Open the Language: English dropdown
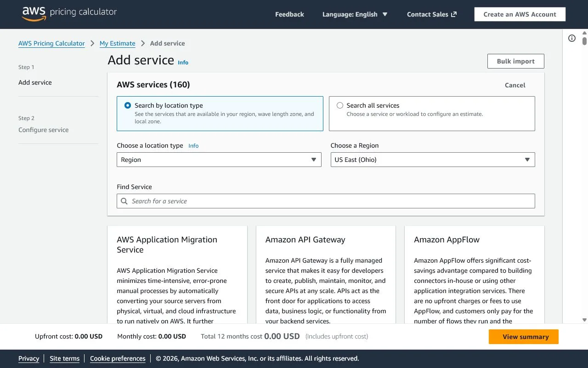 355,14
